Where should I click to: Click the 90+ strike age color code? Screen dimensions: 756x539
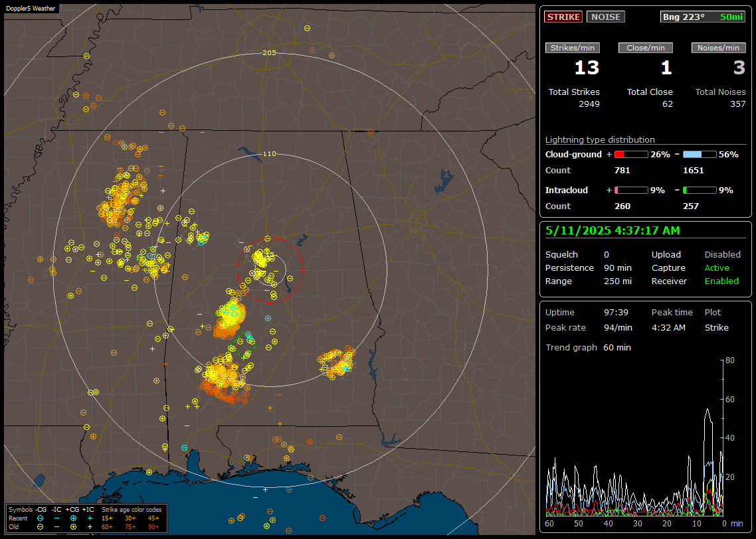point(153,527)
